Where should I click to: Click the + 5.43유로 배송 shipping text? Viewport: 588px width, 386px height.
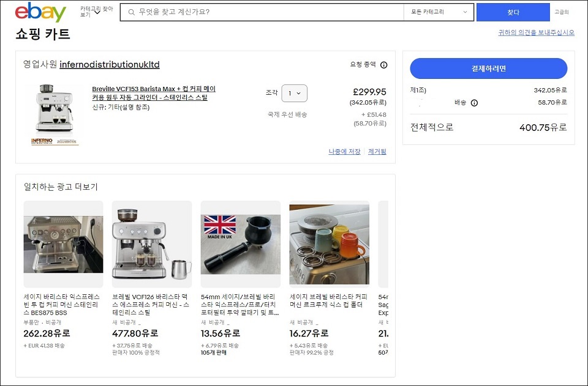309,346
